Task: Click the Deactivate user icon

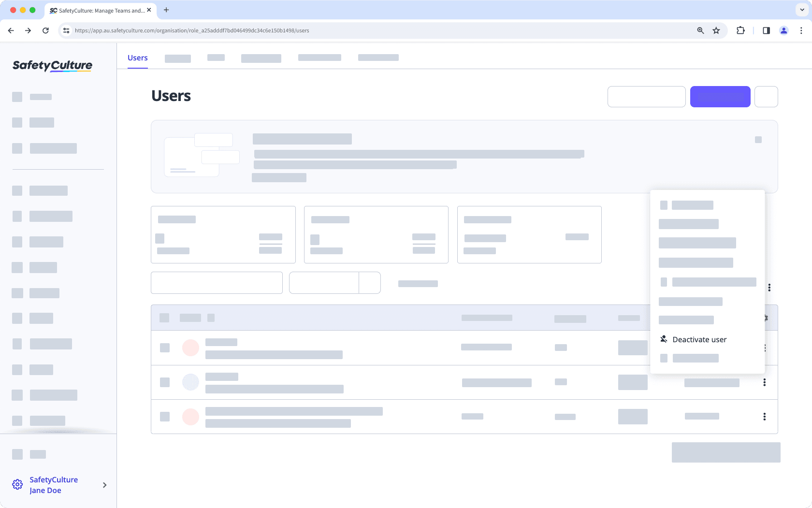Action: [x=664, y=339]
